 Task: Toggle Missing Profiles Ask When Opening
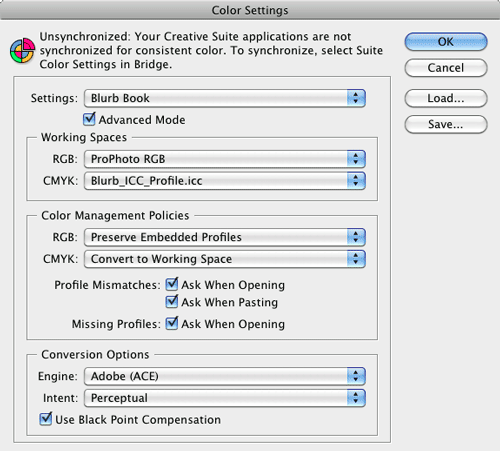(x=172, y=323)
